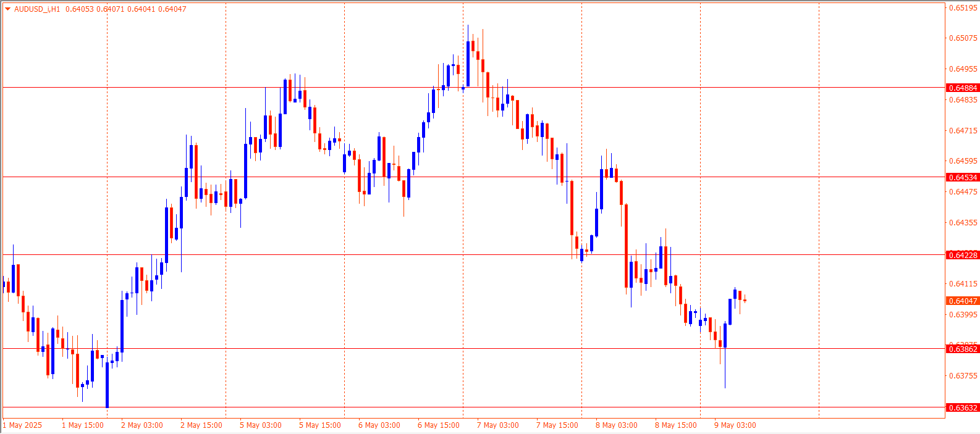Click the 0.64475 price scale value

tap(963, 192)
